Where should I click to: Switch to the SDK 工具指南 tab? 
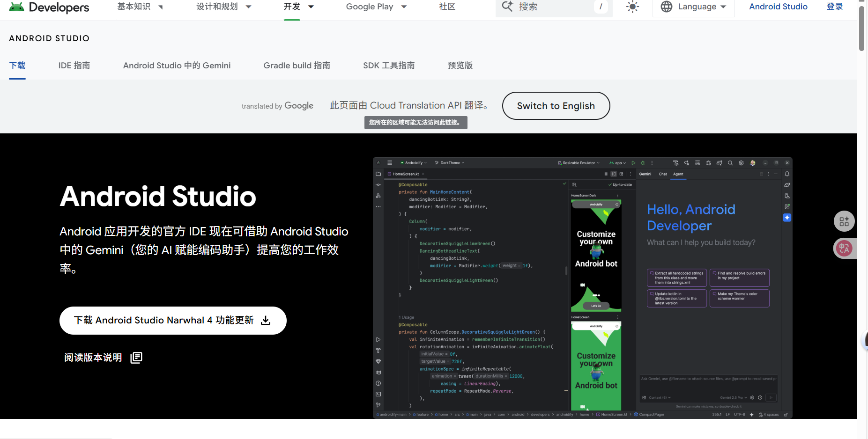click(389, 66)
